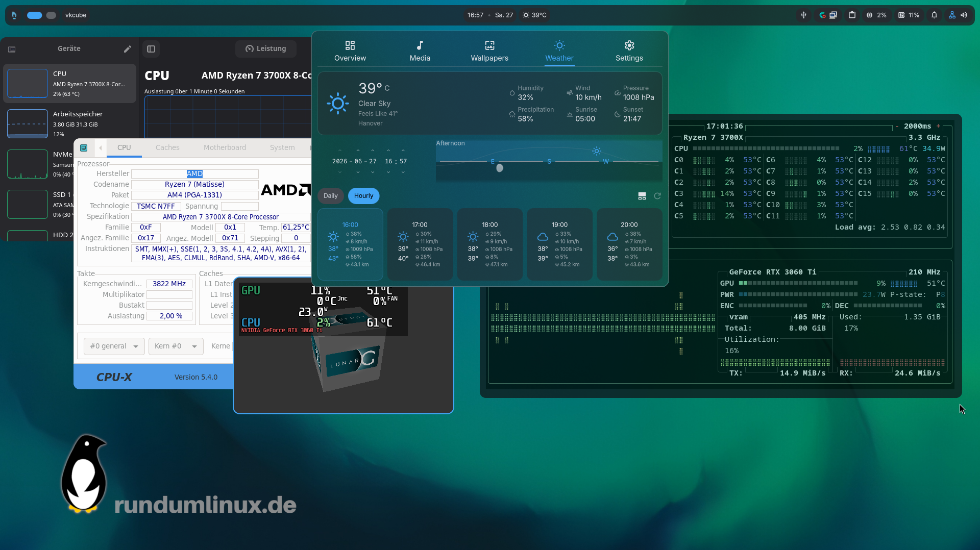Image resolution: width=980 pixels, height=550 pixels.
Task: Increase the hour 16 with up arrow
Action: [388, 151]
